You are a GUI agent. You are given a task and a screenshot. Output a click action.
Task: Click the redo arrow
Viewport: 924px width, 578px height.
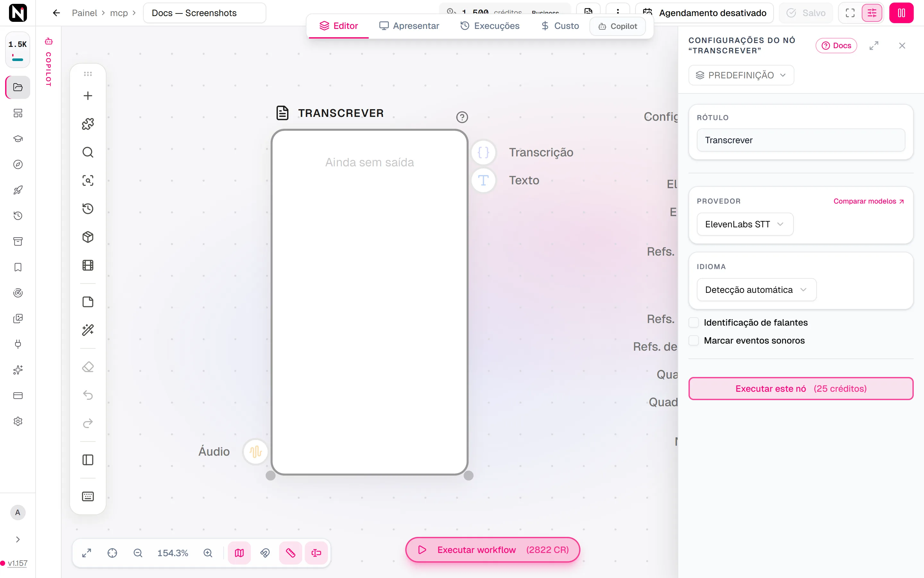click(88, 423)
